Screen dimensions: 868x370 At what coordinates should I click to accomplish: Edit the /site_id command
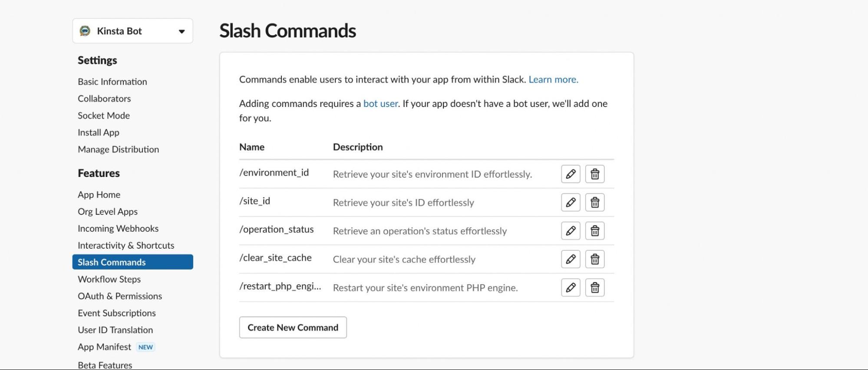(x=571, y=202)
